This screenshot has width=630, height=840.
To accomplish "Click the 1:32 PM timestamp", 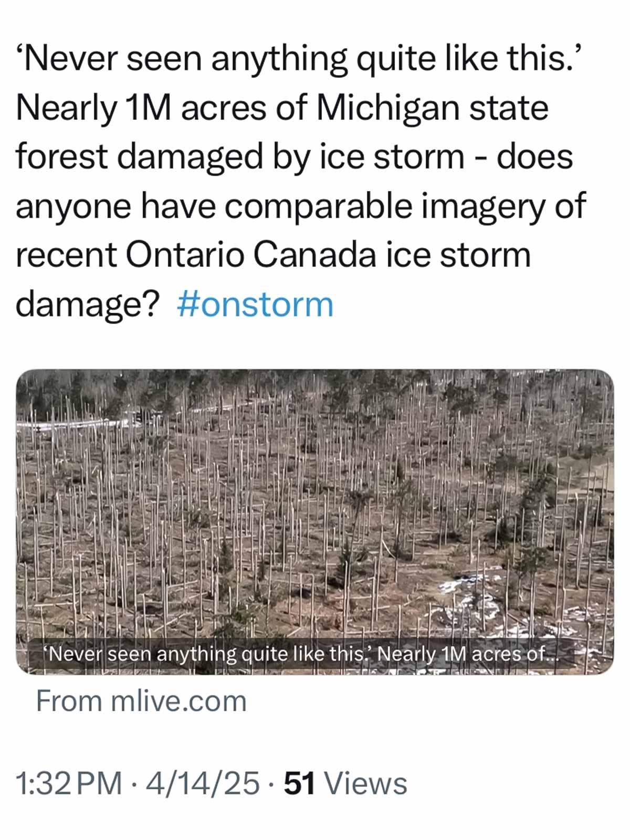I will click(69, 783).
